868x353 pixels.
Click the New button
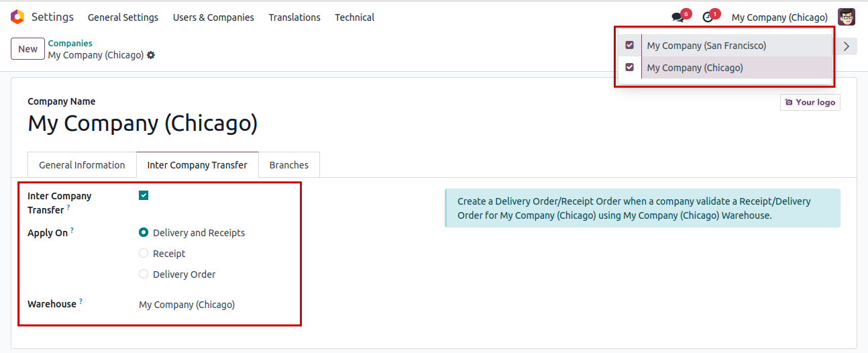pos(28,49)
